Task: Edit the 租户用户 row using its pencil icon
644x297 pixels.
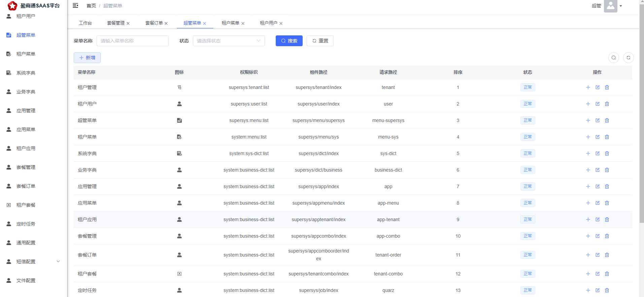Action: tap(598, 104)
